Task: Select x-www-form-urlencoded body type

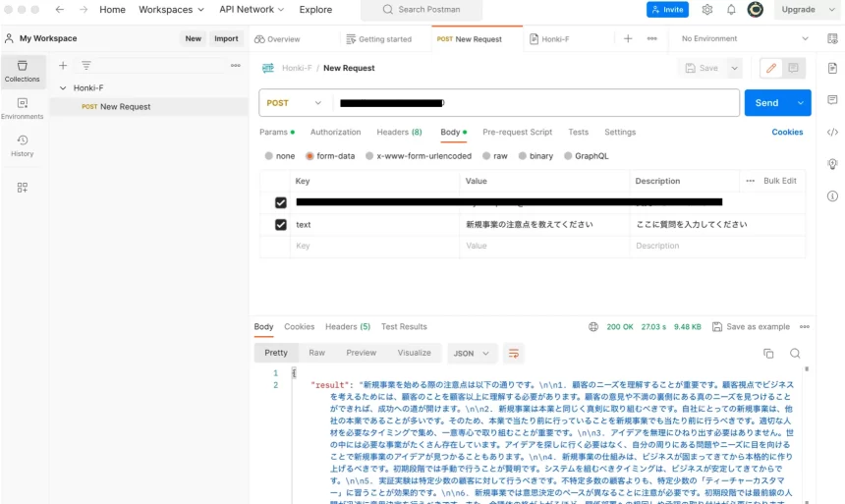Action: click(x=369, y=156)
